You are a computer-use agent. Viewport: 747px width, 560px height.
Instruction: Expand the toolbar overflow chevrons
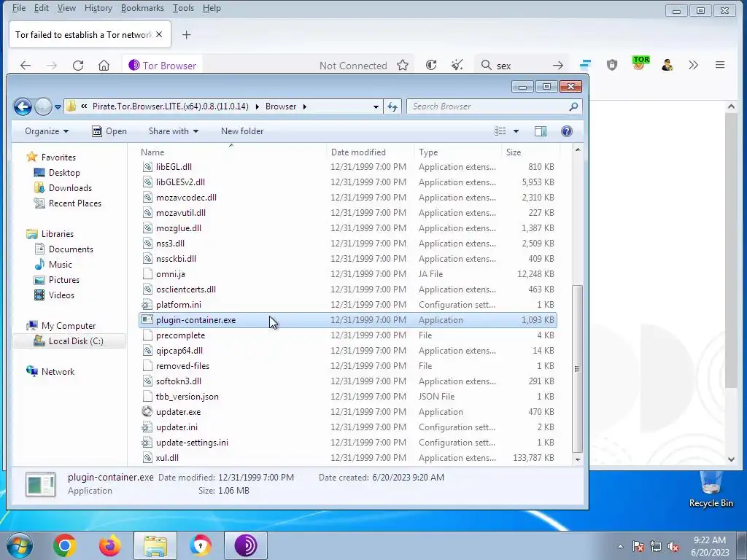point(693,65)
